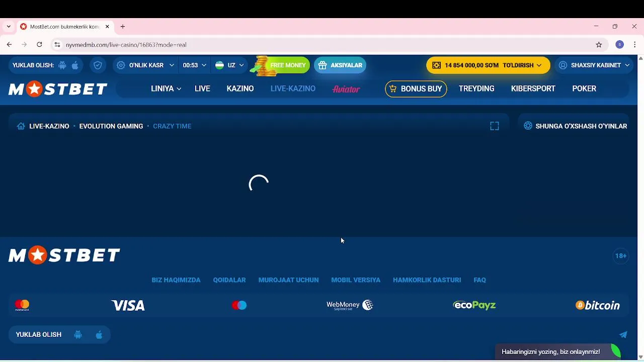
Task: Select the MostBet.com browser tab
Action: [x=64, y=27]
